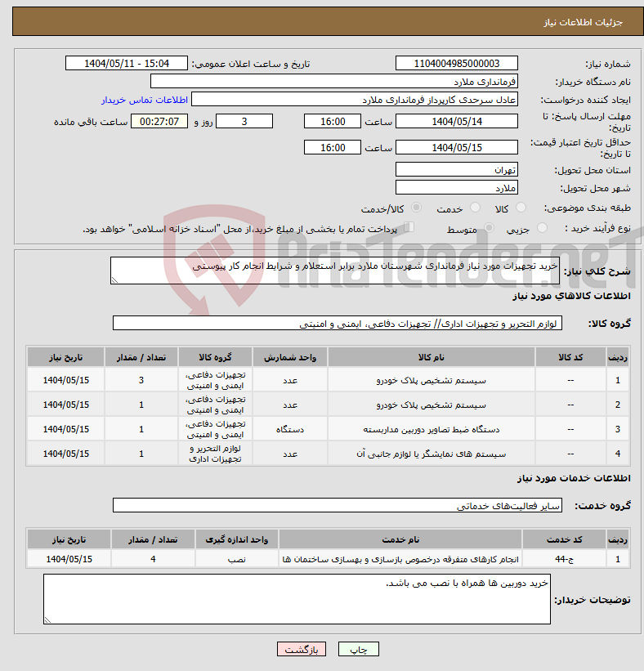The image size is (644, 671).
Task: Select the متوسط purchase type radio
Action: click(x=489, y=228)
